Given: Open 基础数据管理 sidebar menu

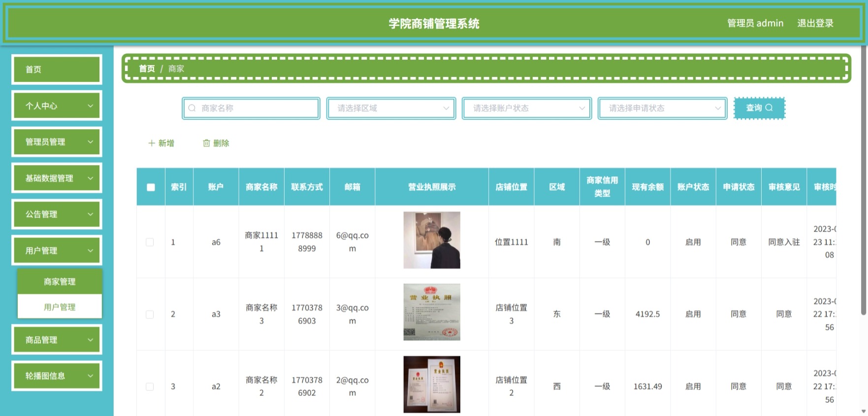Looking at the screenshot, I should click(57, 178).
